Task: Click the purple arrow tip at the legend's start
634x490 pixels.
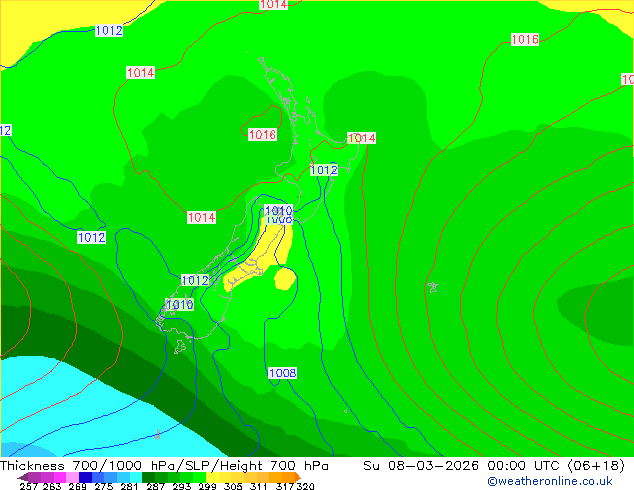Action: point(22,477)
